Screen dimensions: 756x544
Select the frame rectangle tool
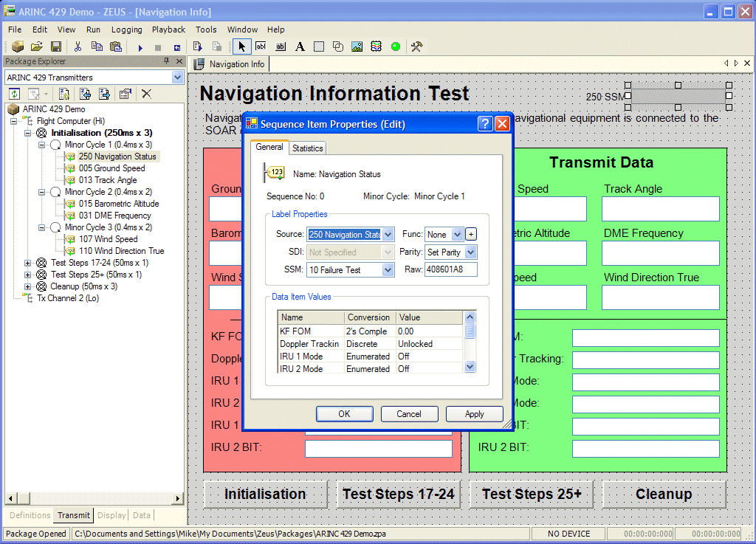(319, 47)
